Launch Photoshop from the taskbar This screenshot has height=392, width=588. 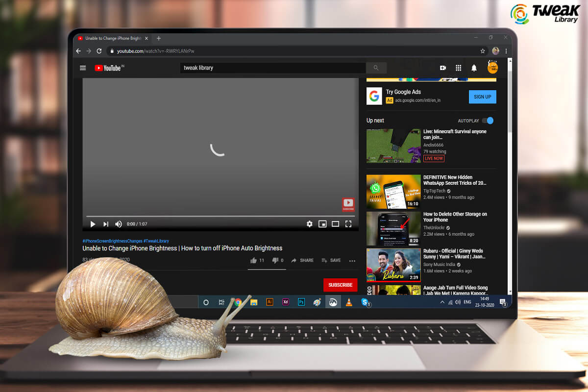point(301,302)
